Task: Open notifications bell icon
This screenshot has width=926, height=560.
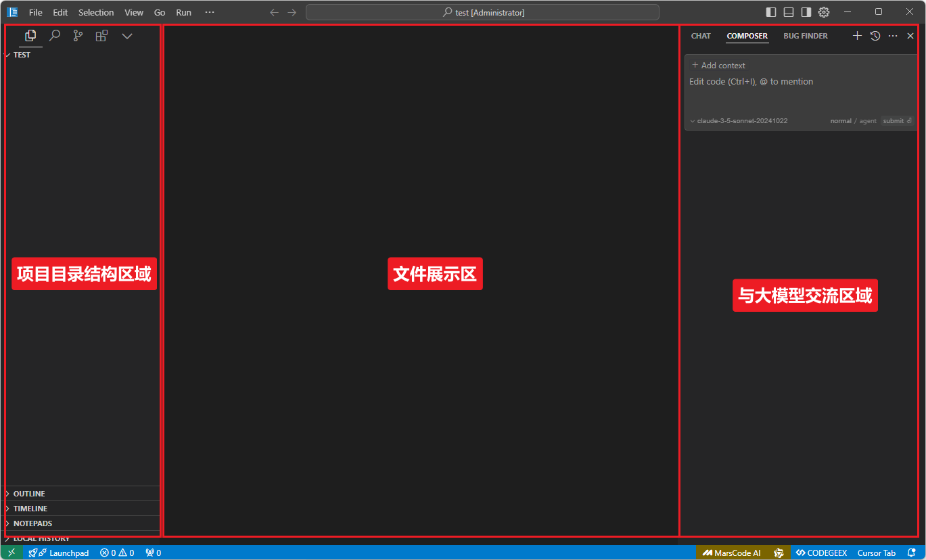Action: (912, 553)
